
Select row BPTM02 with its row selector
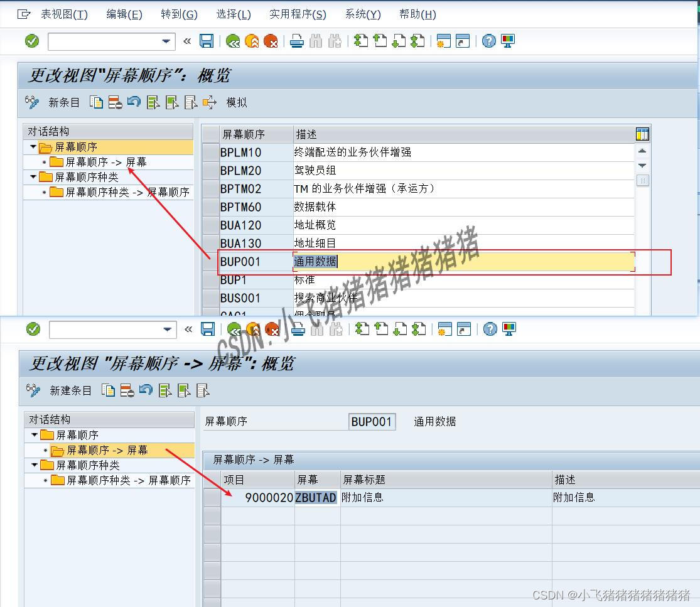point(210,189)
